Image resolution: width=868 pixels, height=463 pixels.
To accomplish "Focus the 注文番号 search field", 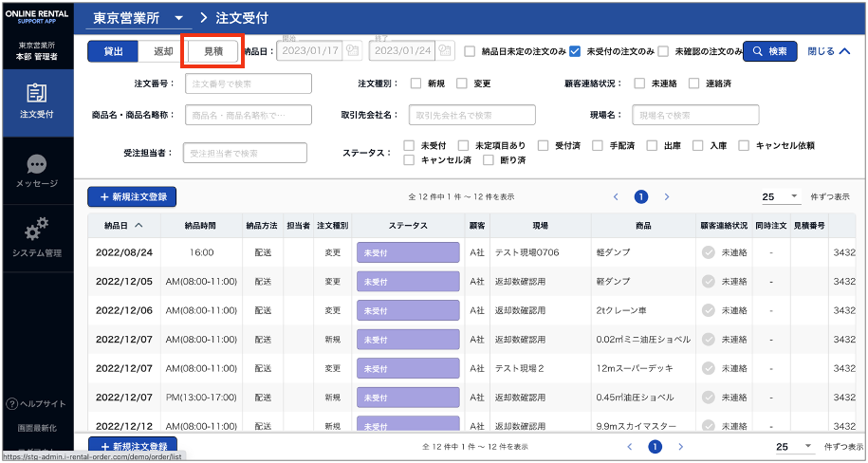I will point(248,83).
